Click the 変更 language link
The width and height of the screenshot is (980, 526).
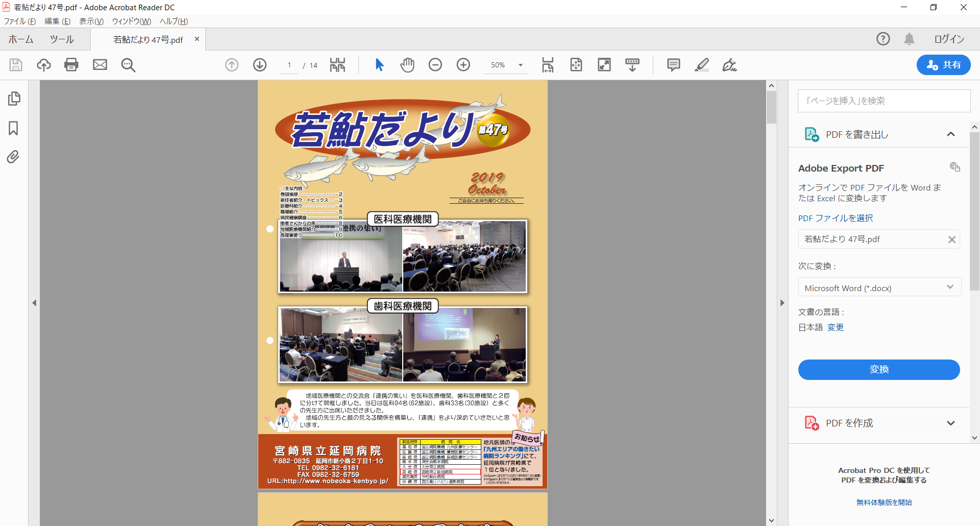tap(836, 327)
